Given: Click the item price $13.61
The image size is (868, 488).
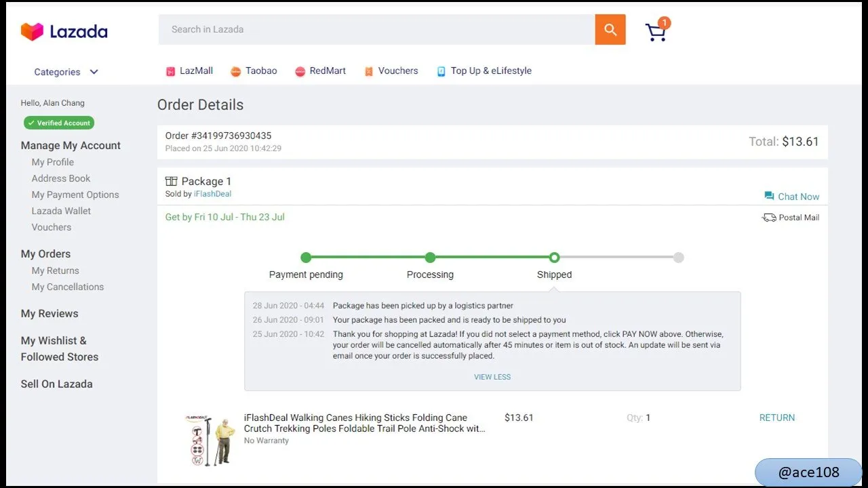Looking at the screenshot, I should tap(519, 418).
